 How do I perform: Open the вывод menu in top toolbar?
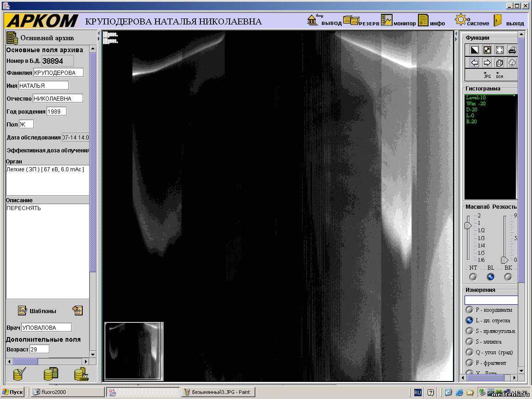(x=324, y=21)
